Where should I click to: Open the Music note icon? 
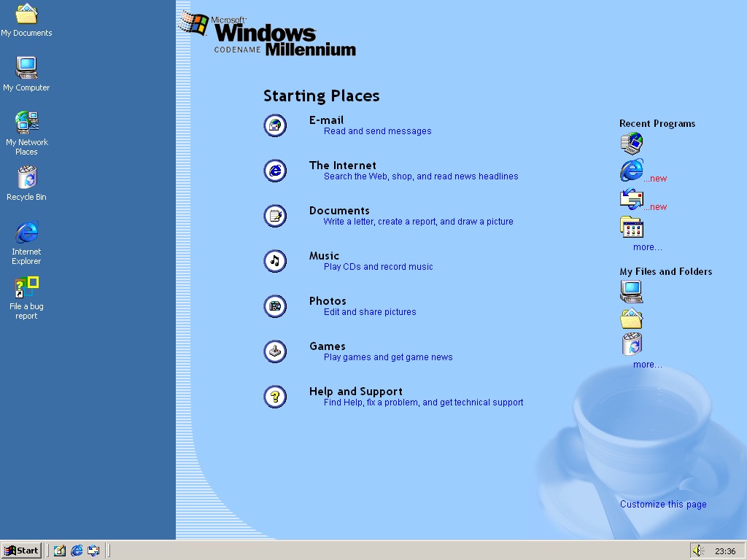(275, 261)
